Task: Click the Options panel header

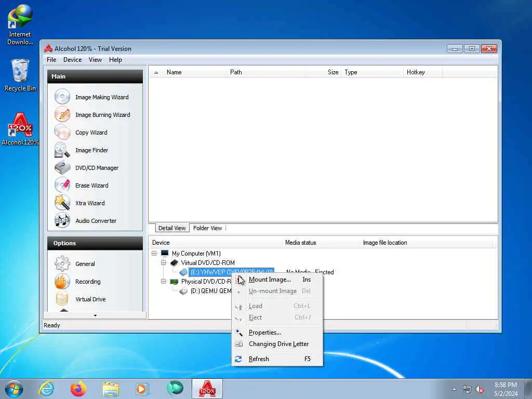Action: 95,243
